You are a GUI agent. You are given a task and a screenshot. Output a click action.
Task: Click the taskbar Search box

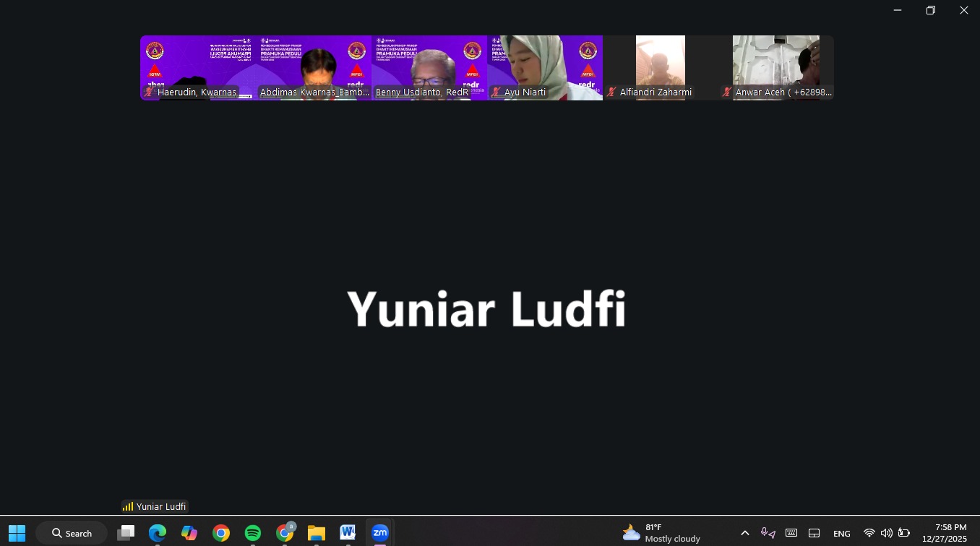(x=72, y=533)
